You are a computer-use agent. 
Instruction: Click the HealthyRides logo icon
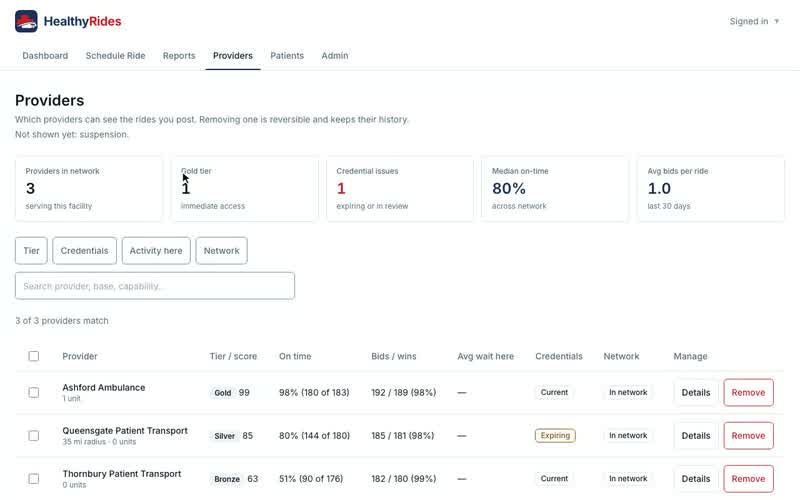26,21
